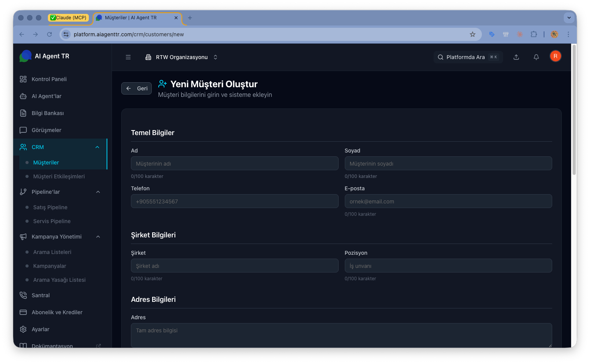The height and width of the screenshot is (364, 590).
Task: Click browser reload icon
Action: coord(49,34)
